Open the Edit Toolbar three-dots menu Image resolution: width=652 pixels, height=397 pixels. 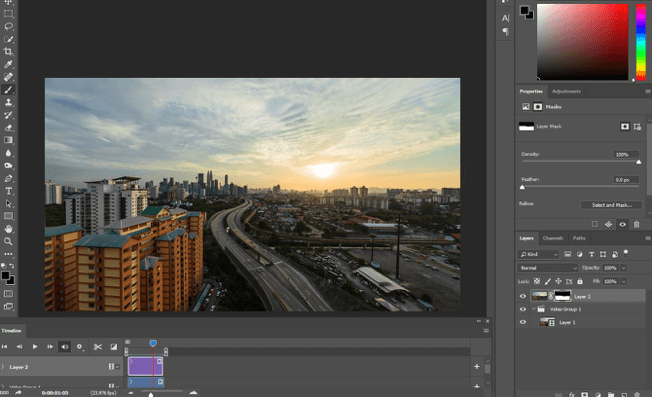pos(8,254)
